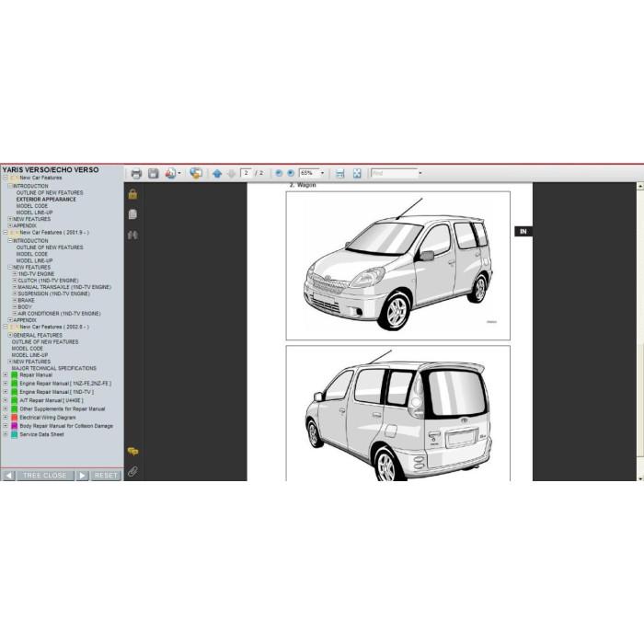Screen dimensions: 644x644
Task: Expand the BODY node
Action: coord(15,306)
